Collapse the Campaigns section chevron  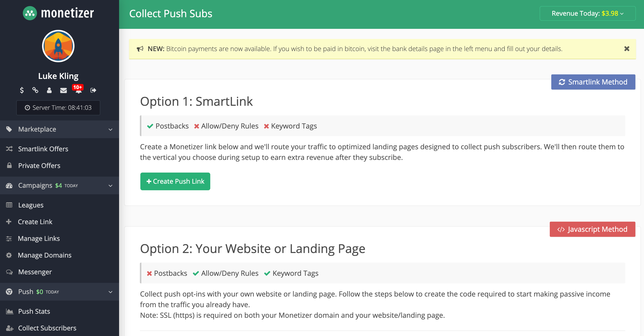tap(110, 185)
